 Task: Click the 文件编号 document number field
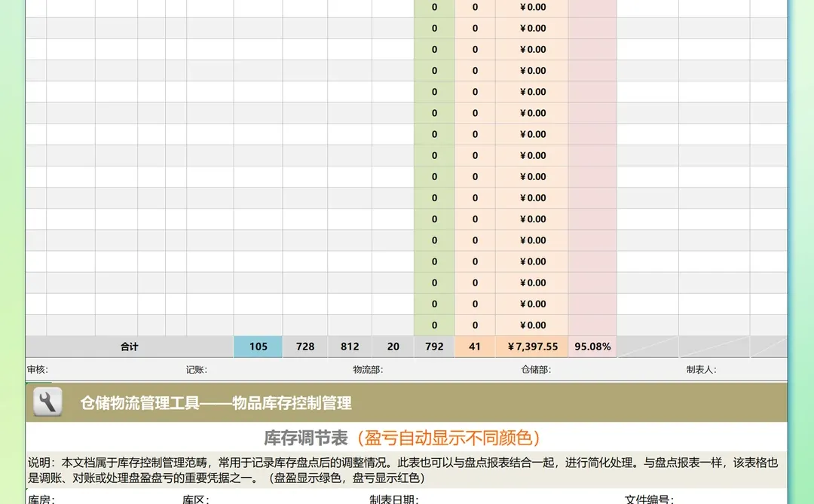click(x=648, y=499)
